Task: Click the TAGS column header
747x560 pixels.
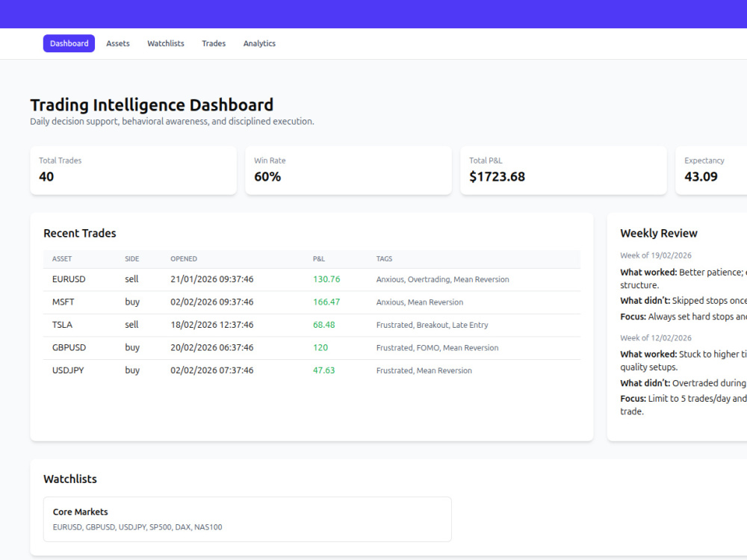Action: pos(384,259)
